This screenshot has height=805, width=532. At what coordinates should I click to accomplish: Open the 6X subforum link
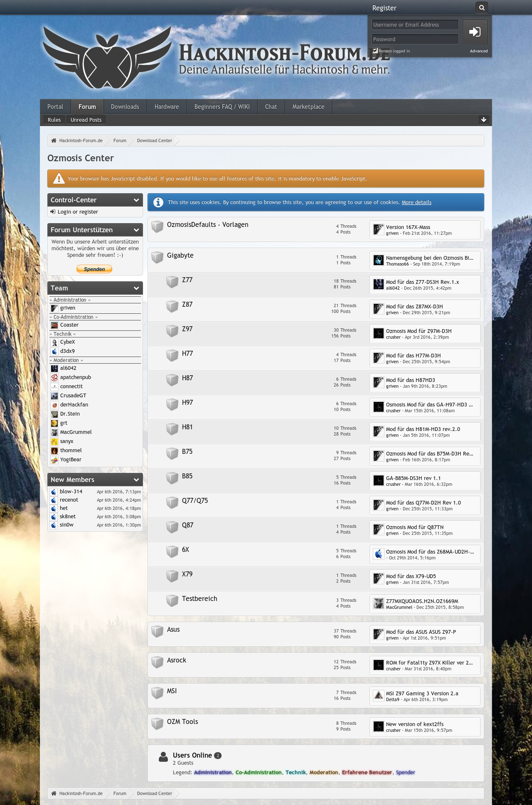[x=185, y=549]
